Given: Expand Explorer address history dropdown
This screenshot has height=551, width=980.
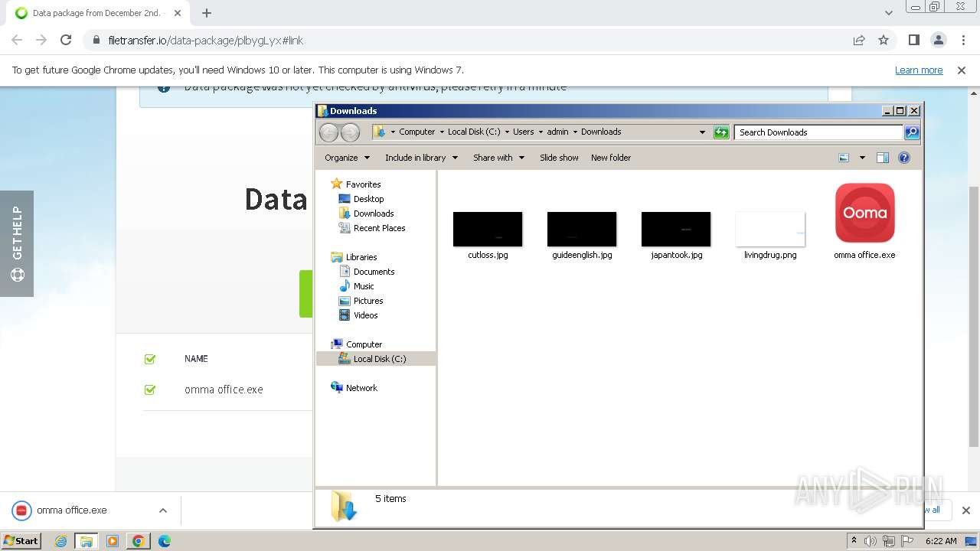Looking at the screenshot, I should [702, 132].
